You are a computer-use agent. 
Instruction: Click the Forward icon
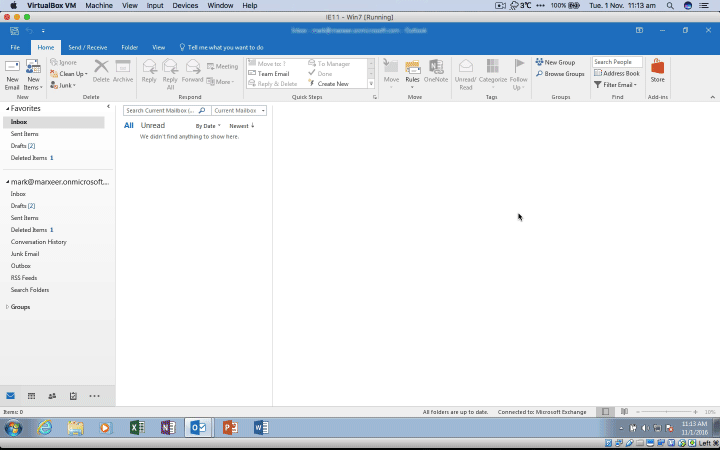pos(192,71)
